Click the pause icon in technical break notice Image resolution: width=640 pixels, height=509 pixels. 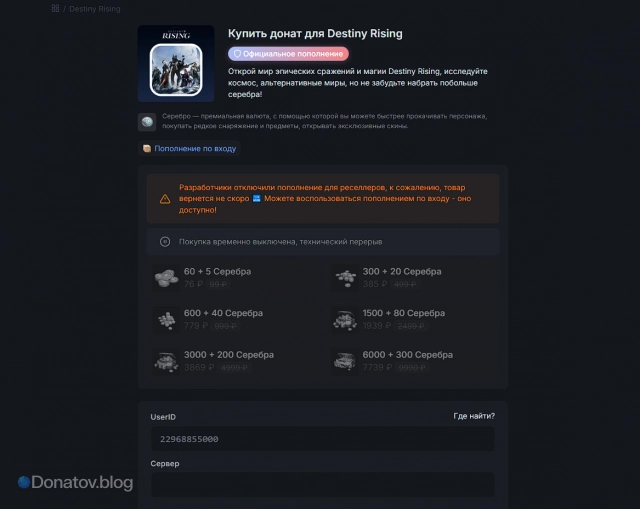click(165, 242)
